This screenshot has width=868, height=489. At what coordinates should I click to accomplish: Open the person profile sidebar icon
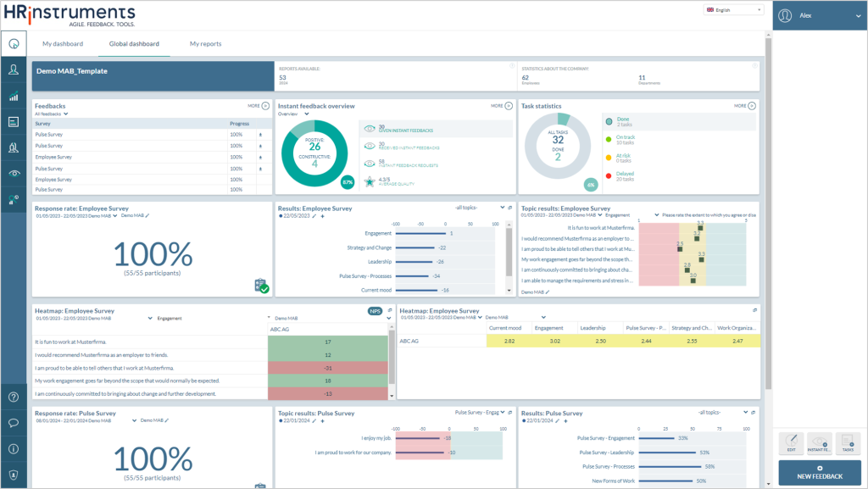pyautogui.click(x=14, y=69)
